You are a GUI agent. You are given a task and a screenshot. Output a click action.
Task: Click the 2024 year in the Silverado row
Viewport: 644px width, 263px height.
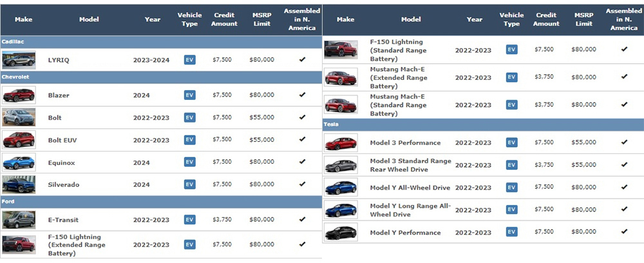[141, 184]
